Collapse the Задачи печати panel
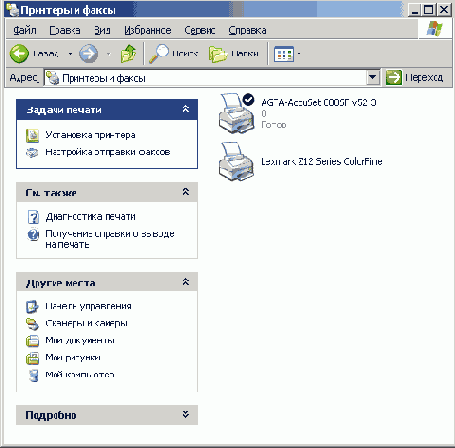The image size is (455, 448). click(186, 109)
